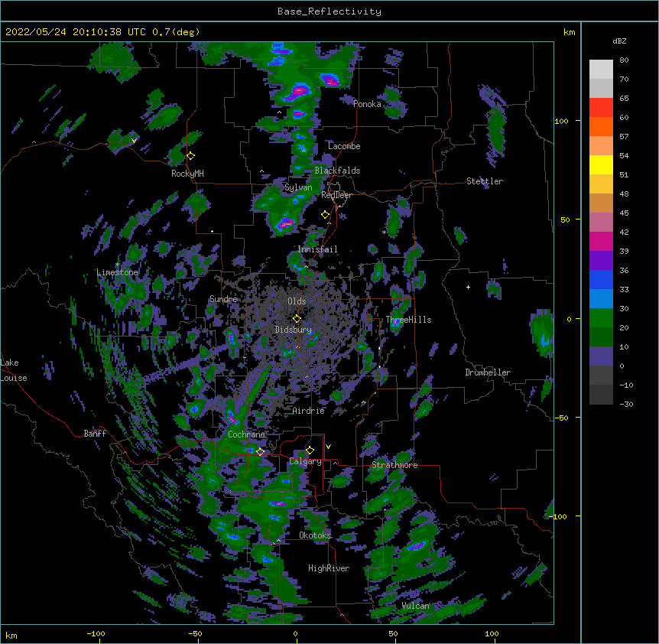The width and height of the screenshot is (659, 644).
Task: Pick the magenta 42–39 dBZ legend swatch
Action: point(601,241)
